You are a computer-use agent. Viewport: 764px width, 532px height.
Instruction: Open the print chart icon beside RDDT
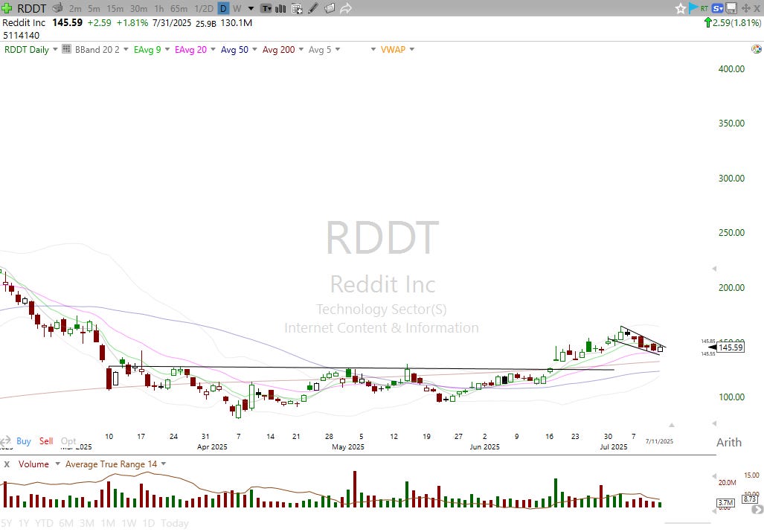click(57, 7)
